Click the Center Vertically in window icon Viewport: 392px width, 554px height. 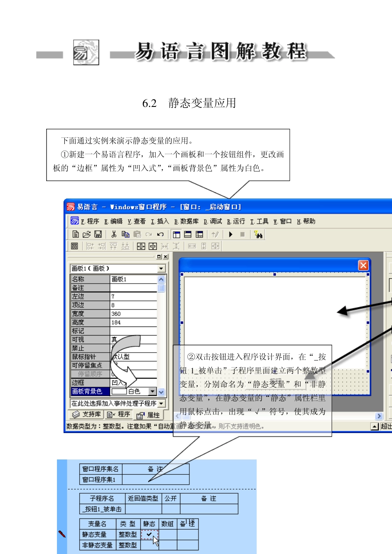point(153,246)
